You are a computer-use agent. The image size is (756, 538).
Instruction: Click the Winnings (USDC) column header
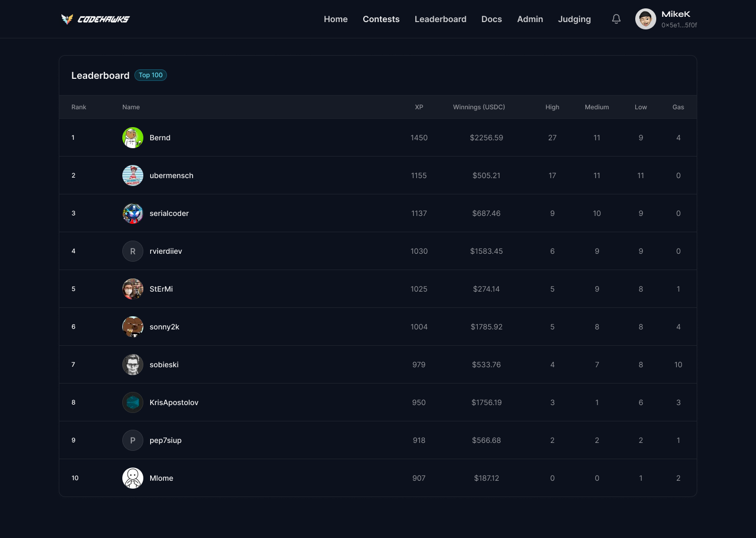point(479,107)
